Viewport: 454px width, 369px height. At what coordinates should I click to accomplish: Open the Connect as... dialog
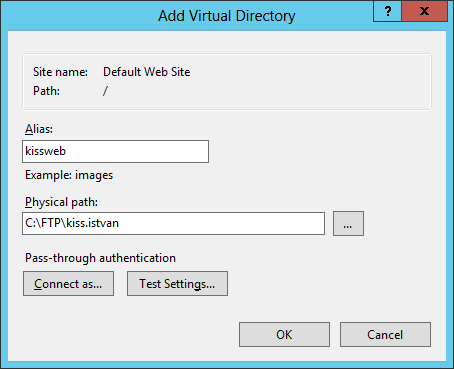pos(68,284)
